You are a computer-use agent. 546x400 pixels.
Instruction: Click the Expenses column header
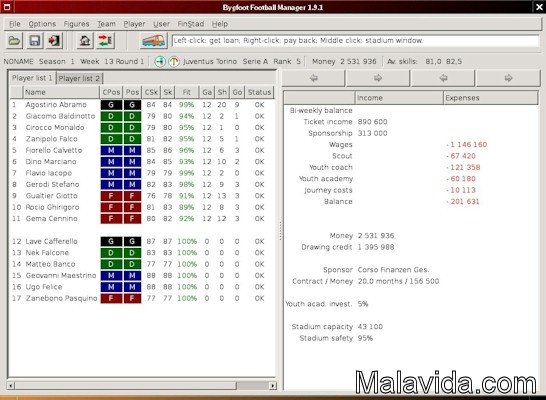pos(491,98)
